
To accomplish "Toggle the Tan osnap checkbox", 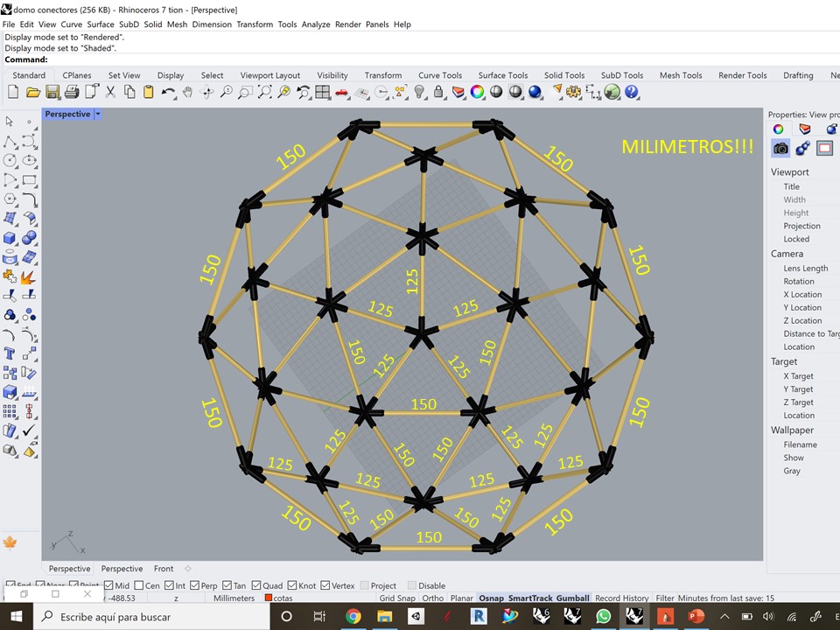I will [x=227, y=585].
